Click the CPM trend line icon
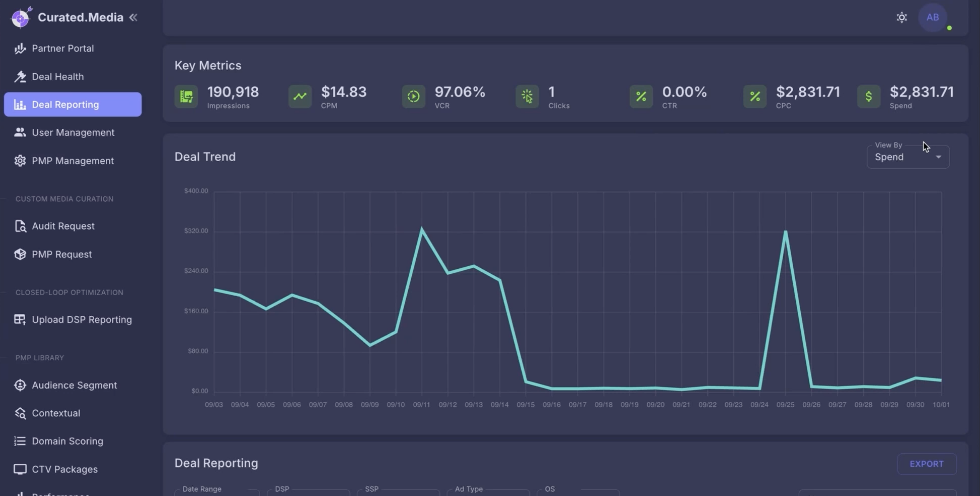 [300, 96]
